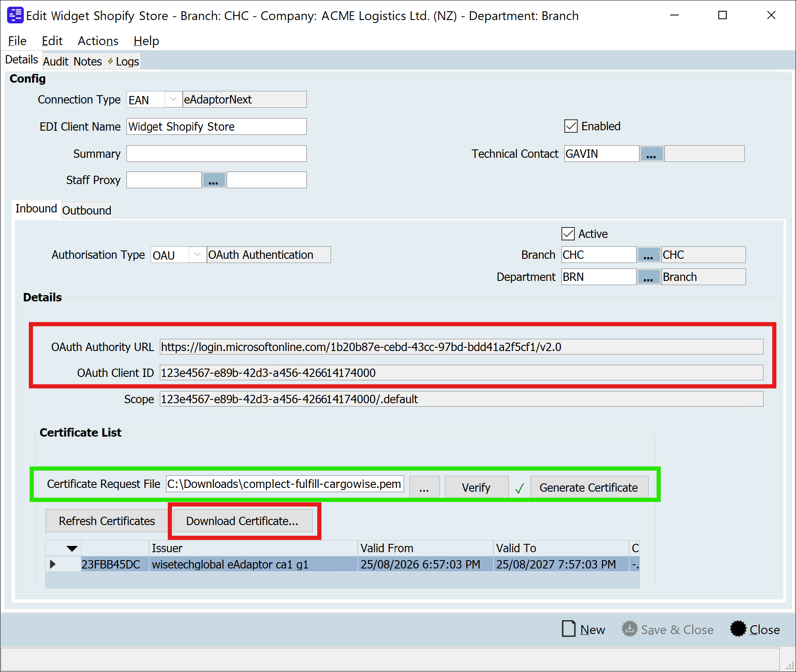Switch to the Notes tab
The image size is (796, 672).
point(88,61)
